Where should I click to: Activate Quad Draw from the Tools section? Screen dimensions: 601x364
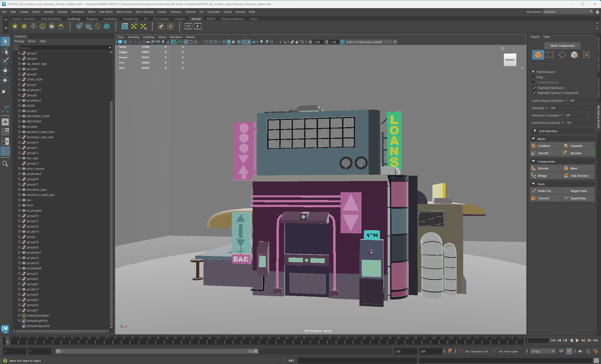coord(578,198)
